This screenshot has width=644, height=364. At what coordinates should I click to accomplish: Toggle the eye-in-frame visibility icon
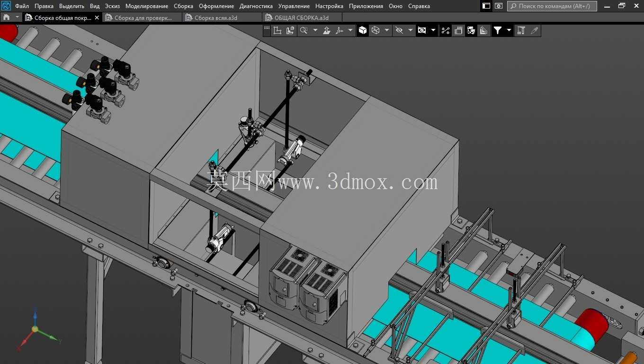422,30
